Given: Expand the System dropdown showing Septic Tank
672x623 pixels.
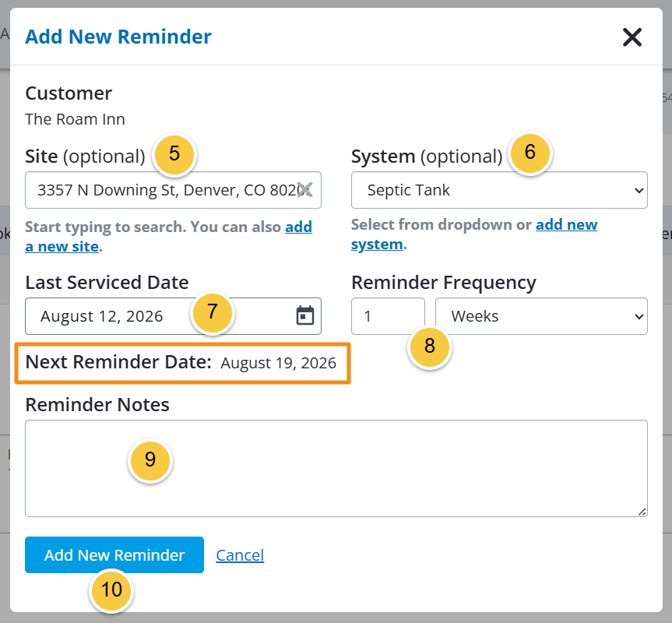Looking at the screenshot, I should pos(499,190).
